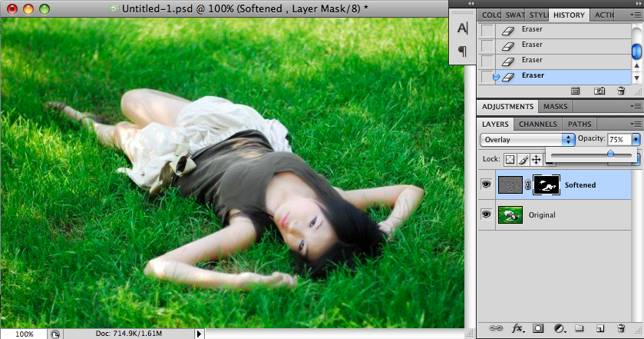Select the Softened layer mask thumbnail
Image resolution: width=644 pixels, height=339 pixels.
click(x=547, y=184)
